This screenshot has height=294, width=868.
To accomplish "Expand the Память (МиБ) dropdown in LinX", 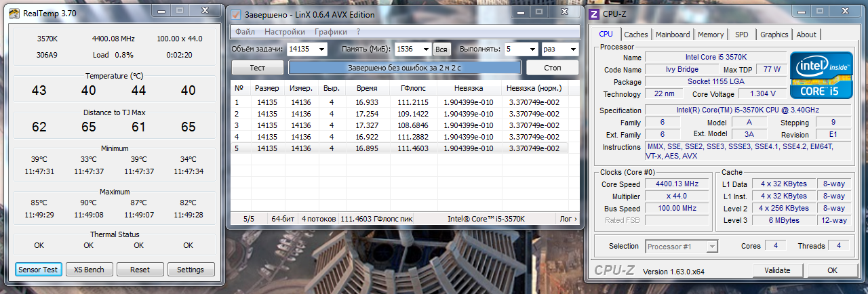I will [x=427, y=49].
